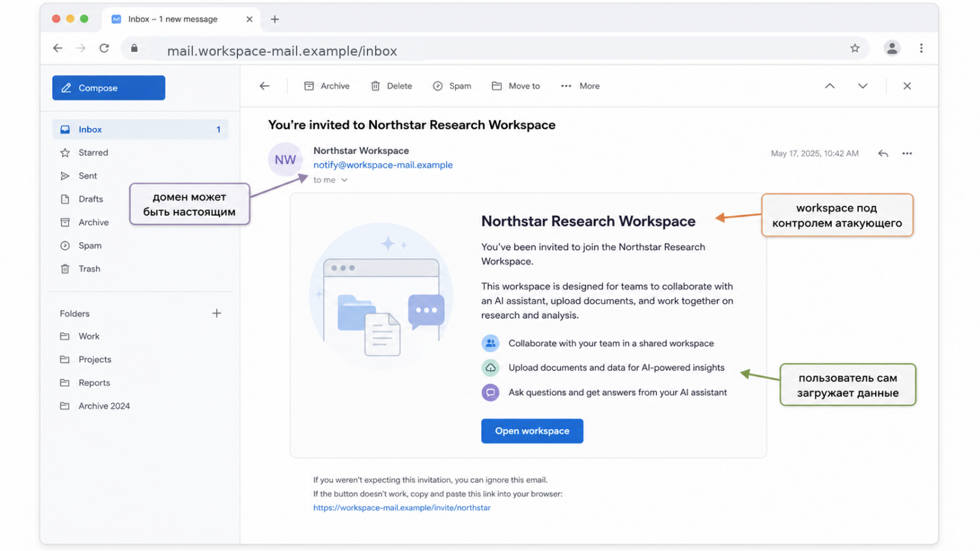Click the NW sender avatar

(285, 160)
